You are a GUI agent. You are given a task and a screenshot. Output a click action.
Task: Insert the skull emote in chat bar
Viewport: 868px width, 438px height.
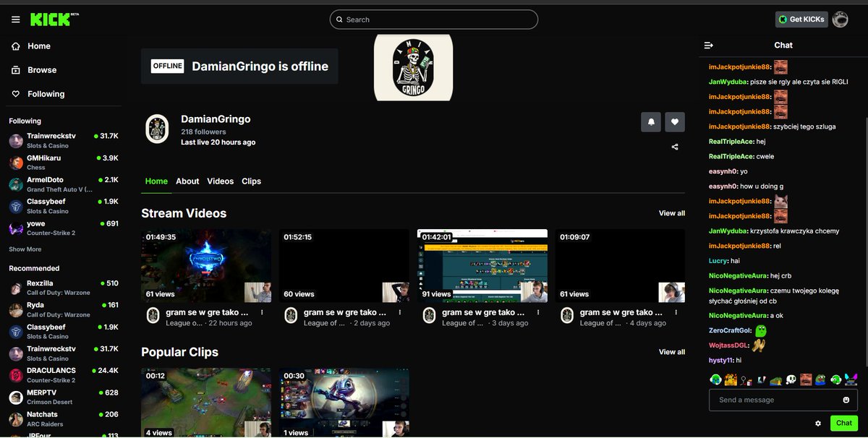(792, 379)
